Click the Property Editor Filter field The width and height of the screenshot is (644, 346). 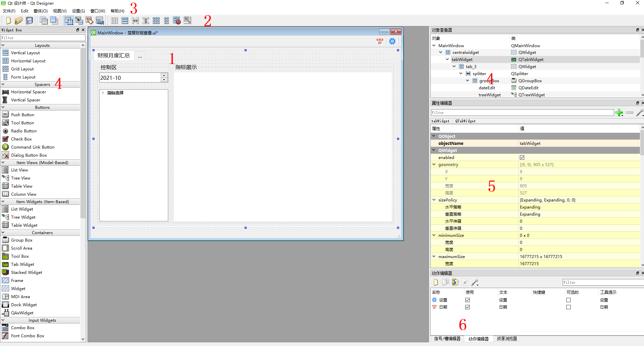coord(522,113)
